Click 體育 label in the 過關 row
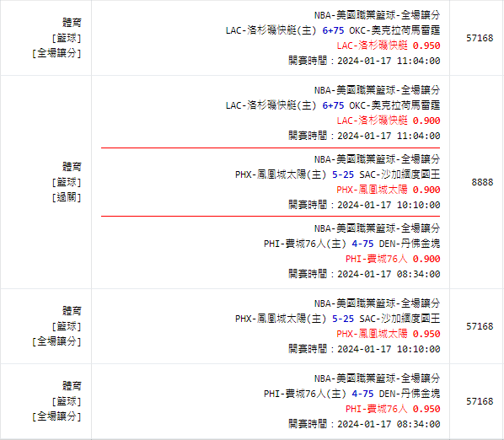 pyautogui.click(x=72, y=167)
